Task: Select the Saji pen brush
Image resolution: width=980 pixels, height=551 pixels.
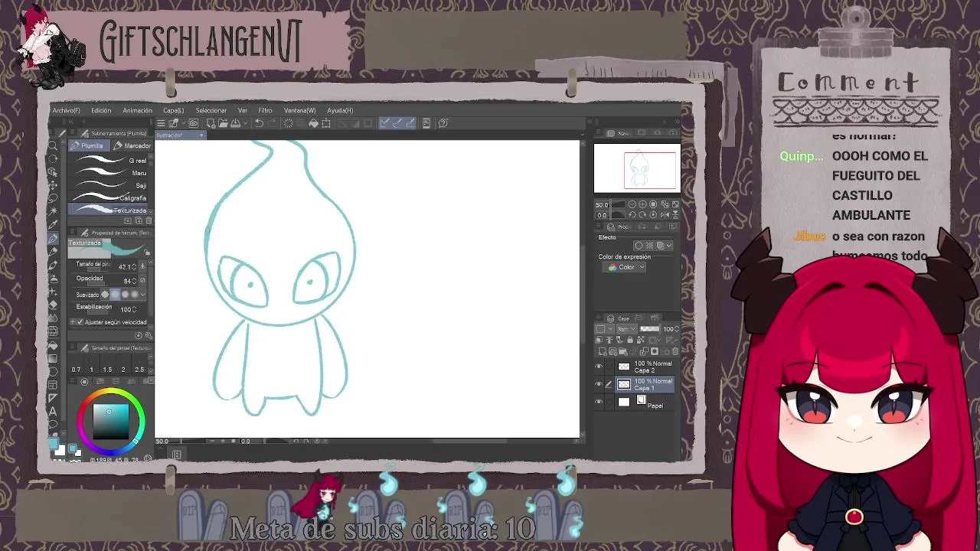Action: point(107,185)
